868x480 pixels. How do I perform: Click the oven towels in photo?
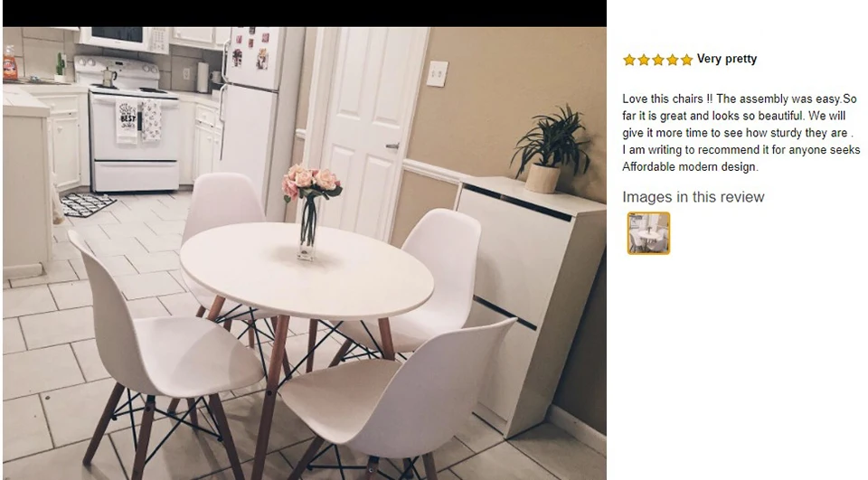pyautogui.click(x=138, y=119)
